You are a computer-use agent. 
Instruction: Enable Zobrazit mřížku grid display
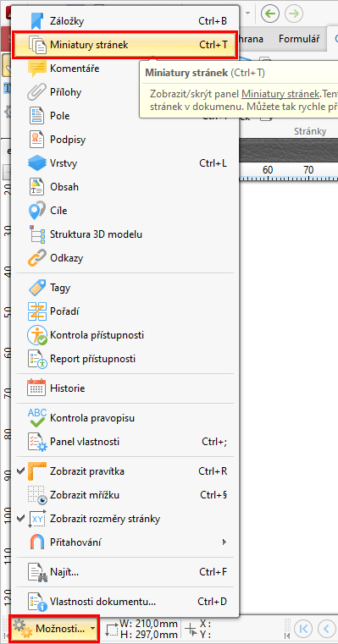pos(125,495)
